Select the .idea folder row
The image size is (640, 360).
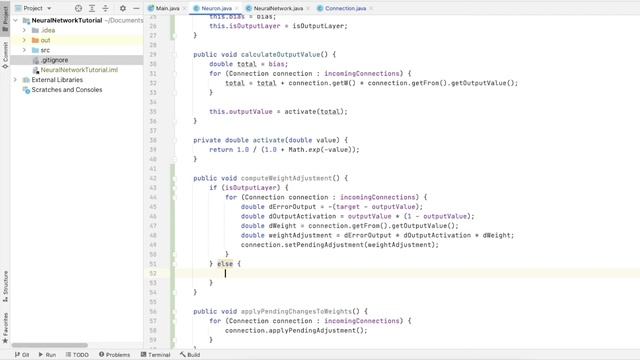77,30
